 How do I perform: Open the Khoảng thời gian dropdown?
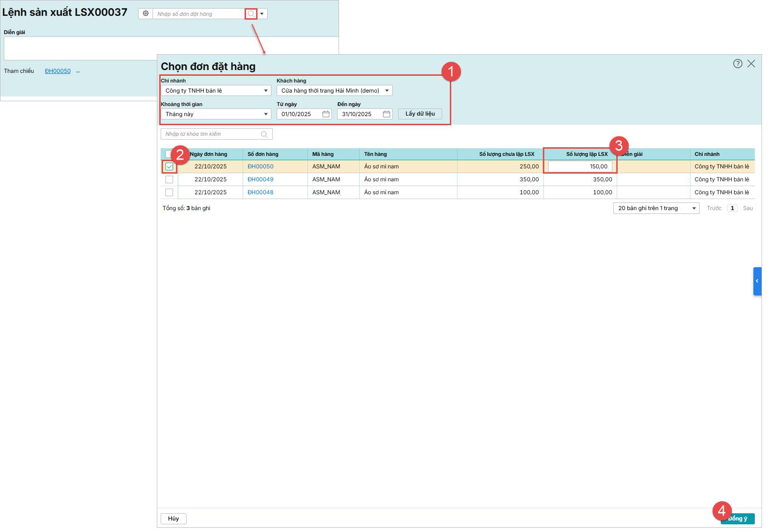click(x=216, y=114)
